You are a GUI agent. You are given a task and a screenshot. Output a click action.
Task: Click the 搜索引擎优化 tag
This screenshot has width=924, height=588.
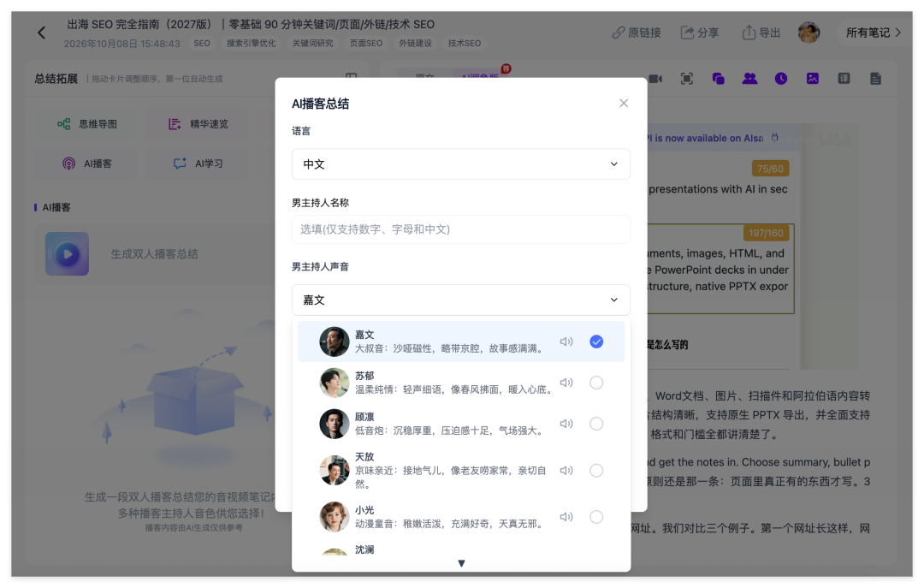coord(251,43)
